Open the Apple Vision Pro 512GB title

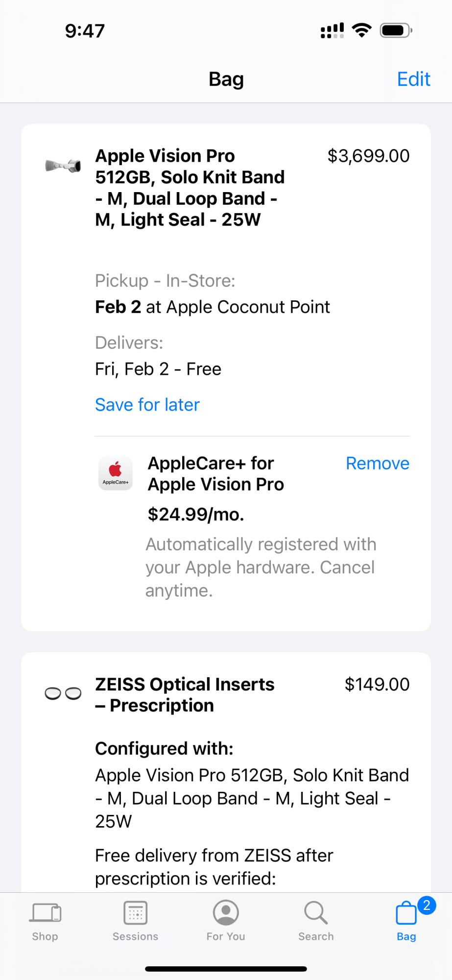[190, 188]
